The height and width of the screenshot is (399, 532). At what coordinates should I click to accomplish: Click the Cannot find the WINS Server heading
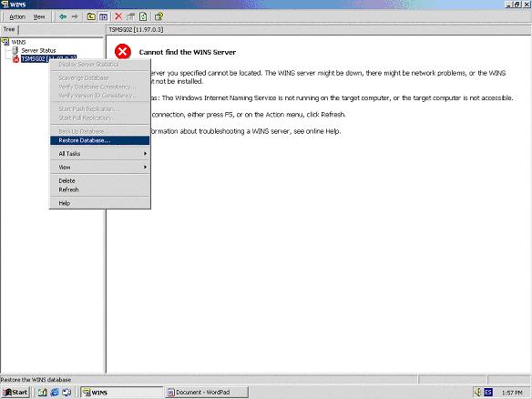[188, 52]
